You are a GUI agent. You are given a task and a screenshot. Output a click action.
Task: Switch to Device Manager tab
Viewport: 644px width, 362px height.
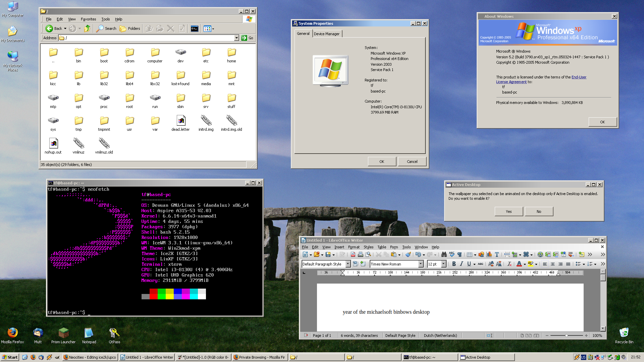[x=326, y=34]
